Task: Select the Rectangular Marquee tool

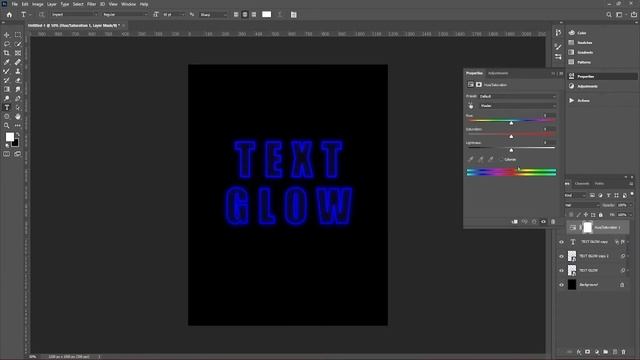Action: coord(18,35)
